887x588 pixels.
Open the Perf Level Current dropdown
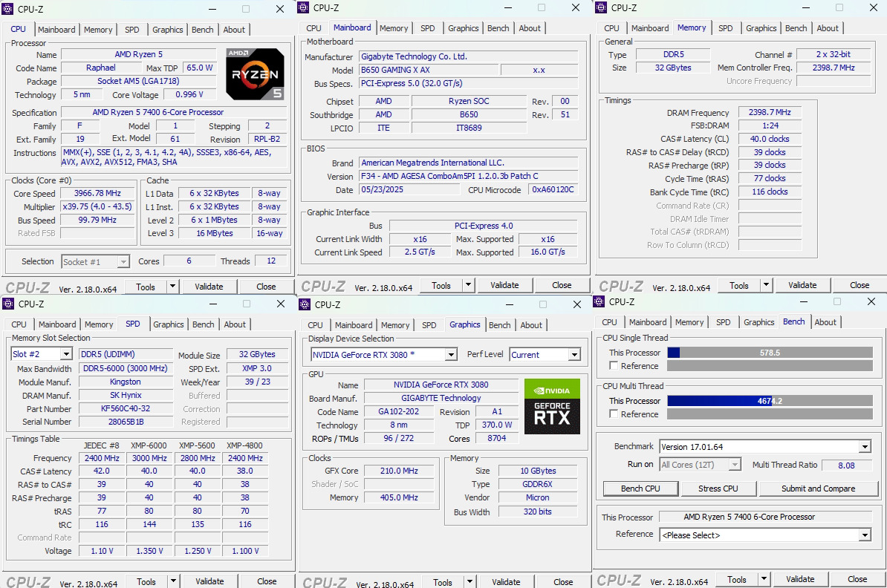click(575, 354)
